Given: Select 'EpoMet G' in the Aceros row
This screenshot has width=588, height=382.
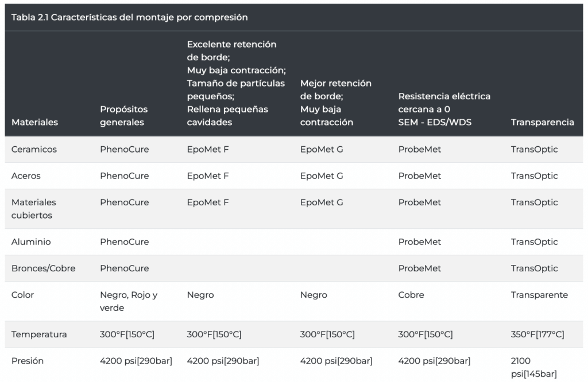Looking at the screenshot, I should pos(322,176).
